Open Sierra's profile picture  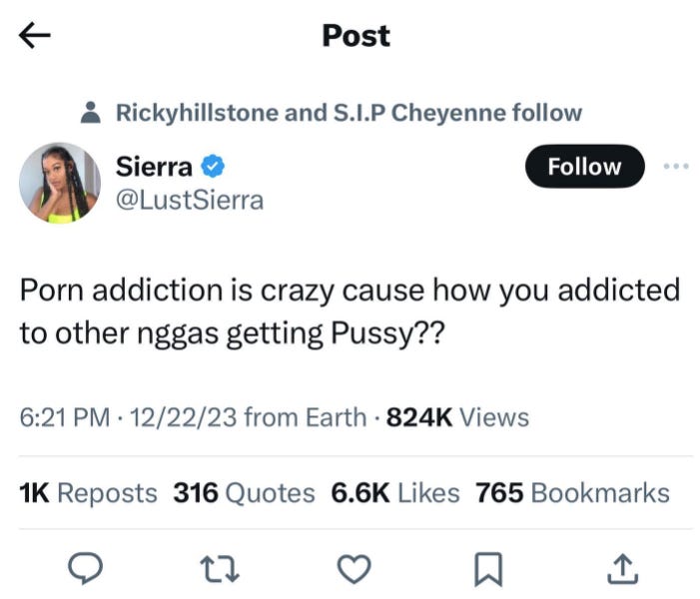click(x=60, y=183)
